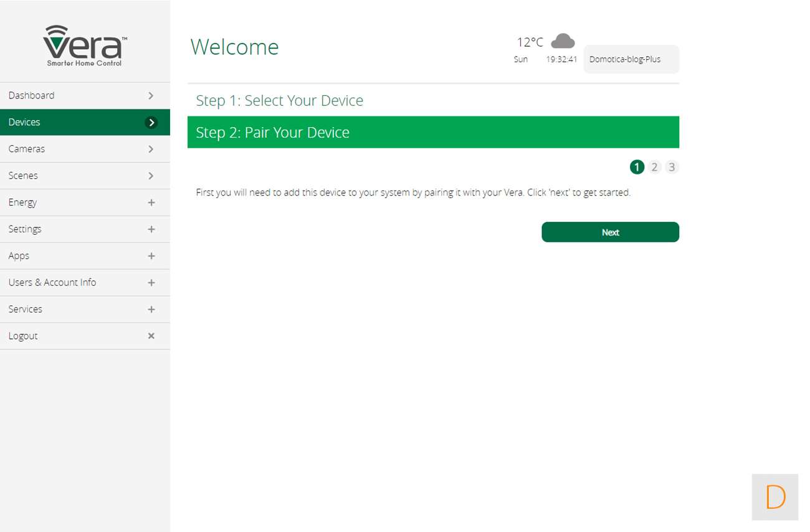Image resolution: width=810 pixels, height=532 pixels.
Task: Click the Vera logo
Action: coord(85,46)
